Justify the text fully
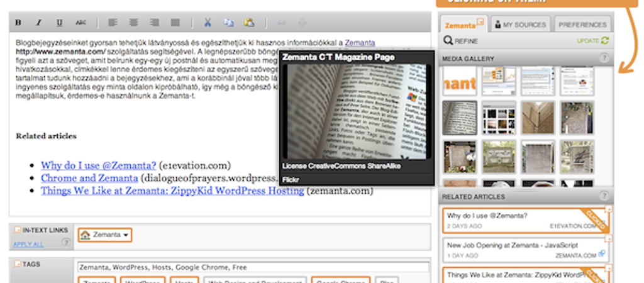This screenshot has height=283, width=644. coord(175,23)
